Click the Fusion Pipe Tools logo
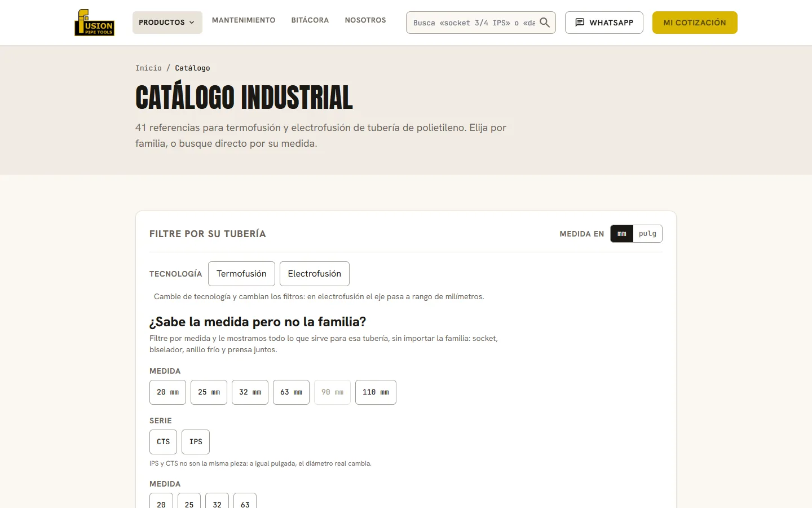The height and width of the screenshot is (508, 812). pos(94,23)
